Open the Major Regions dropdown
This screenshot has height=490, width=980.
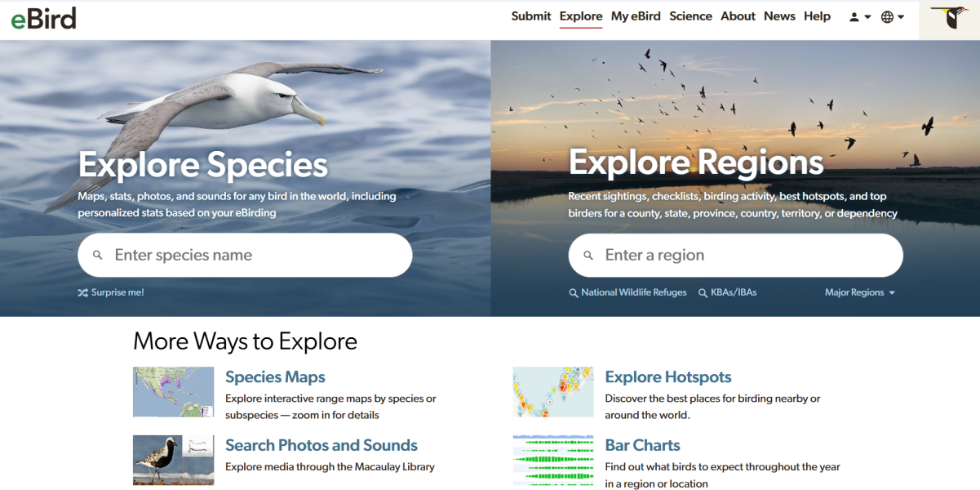860,292
